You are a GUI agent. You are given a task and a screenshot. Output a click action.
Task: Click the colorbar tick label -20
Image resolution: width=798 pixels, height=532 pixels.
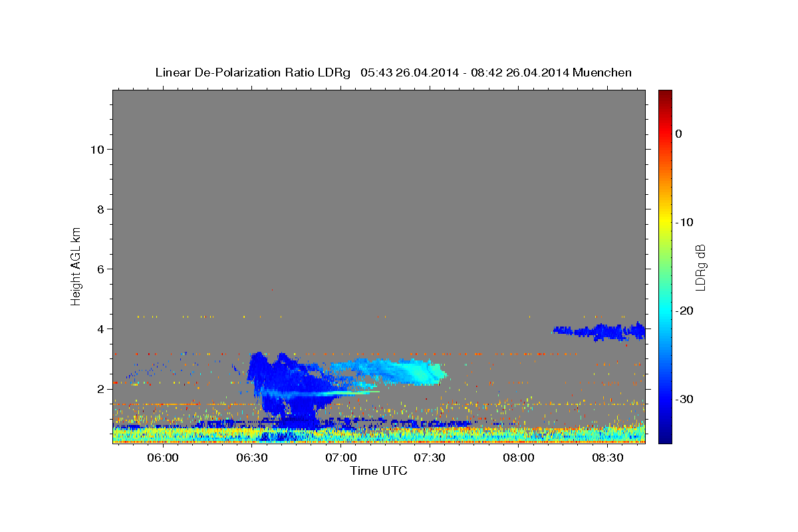(x=685, y=311)
